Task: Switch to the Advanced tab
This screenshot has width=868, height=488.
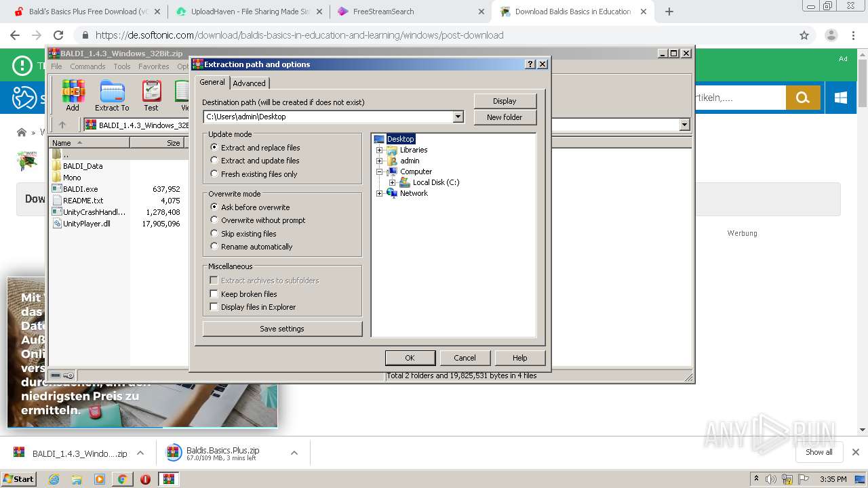Action: pyautogui.click(x=250, y=83)
